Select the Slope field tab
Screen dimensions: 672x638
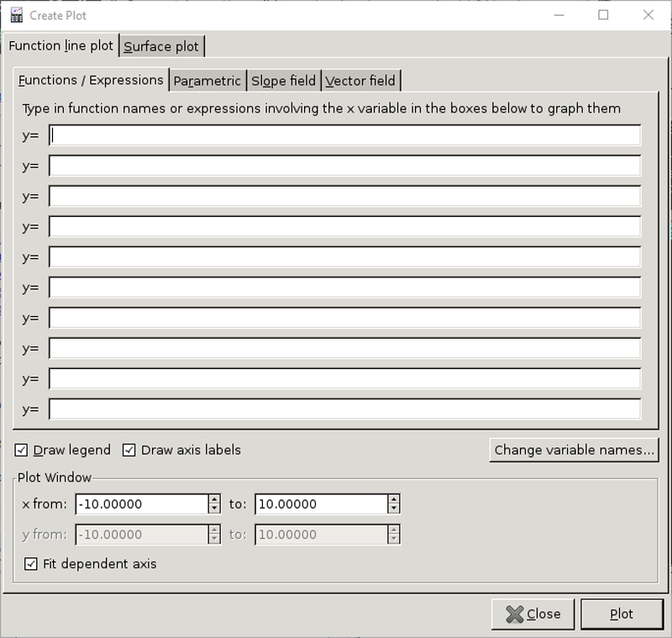[283, 80]
